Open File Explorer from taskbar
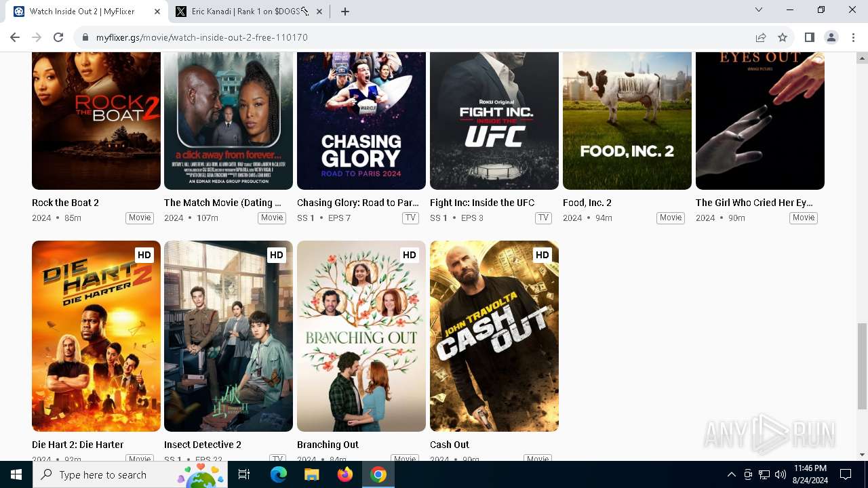Screen dimensions: 868x488 click(x=311, y=474)
